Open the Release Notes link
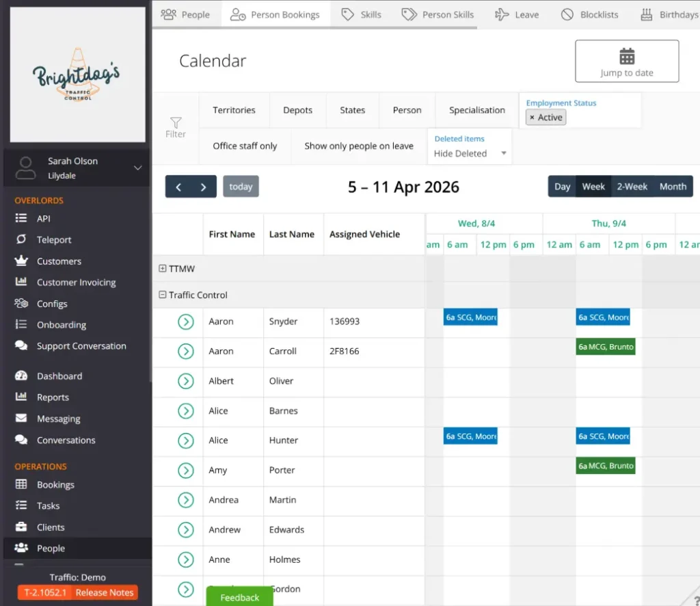700x606 pixels. click(105, 593)
